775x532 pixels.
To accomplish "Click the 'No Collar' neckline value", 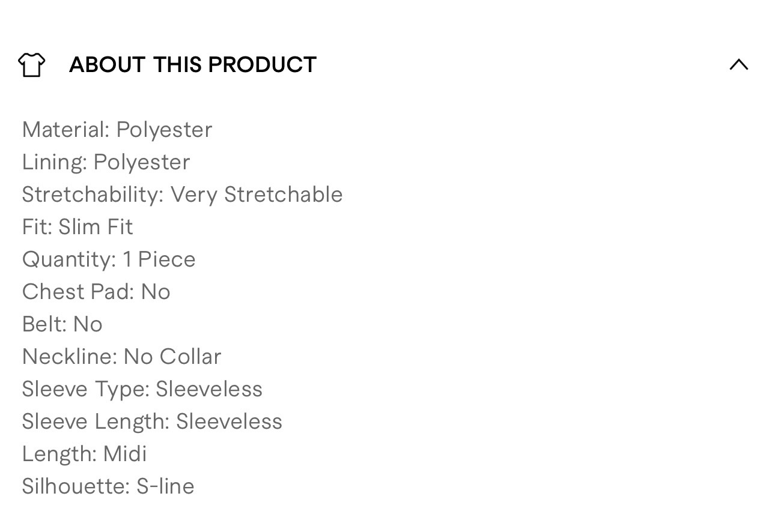I will pos(172,357).
